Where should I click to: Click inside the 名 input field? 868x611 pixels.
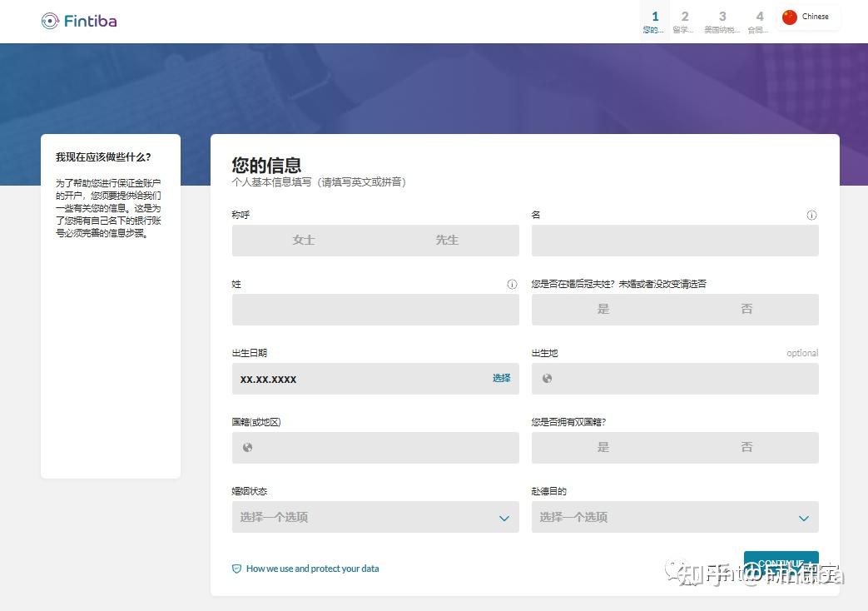(674, 240)
